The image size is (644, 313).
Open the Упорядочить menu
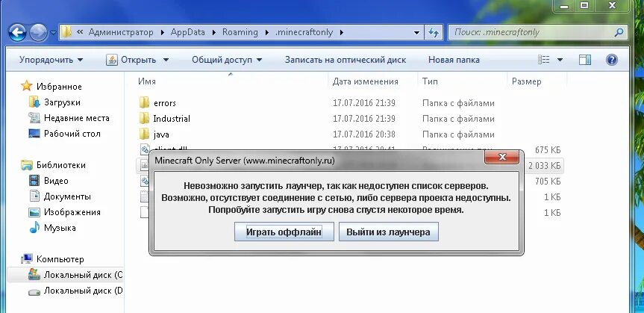pos(51,60)
